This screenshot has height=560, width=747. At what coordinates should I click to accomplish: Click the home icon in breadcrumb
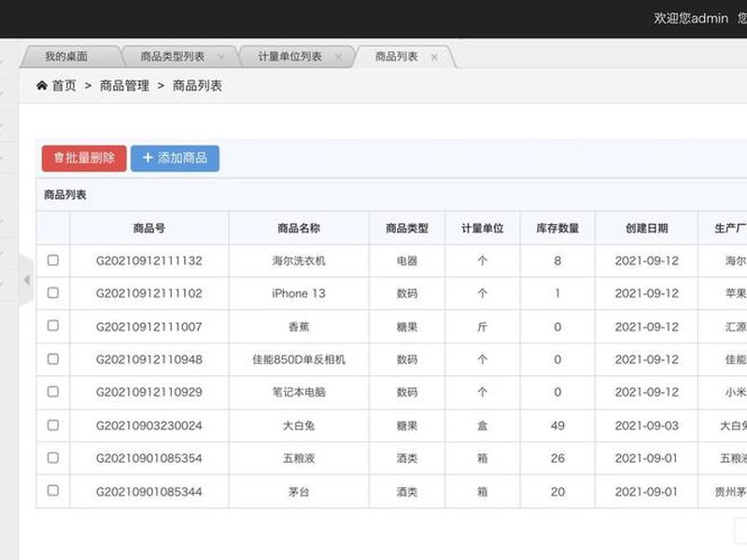click(42, 86)
